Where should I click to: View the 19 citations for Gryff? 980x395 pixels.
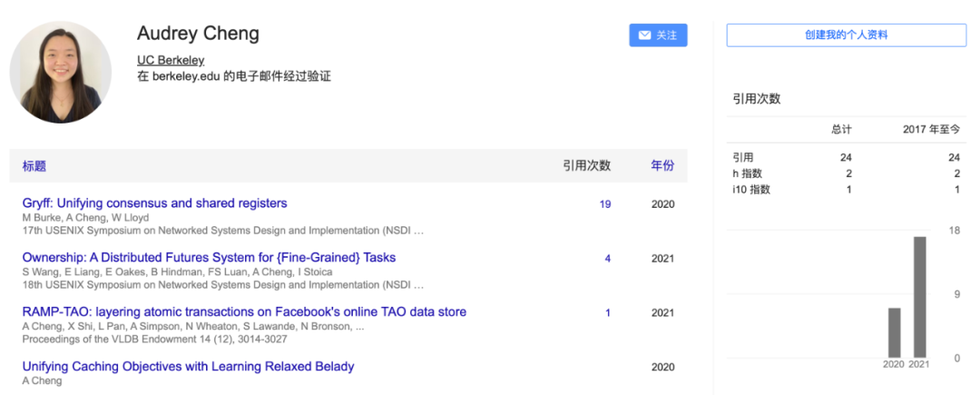pyautogui.click(x=604, y=204)
